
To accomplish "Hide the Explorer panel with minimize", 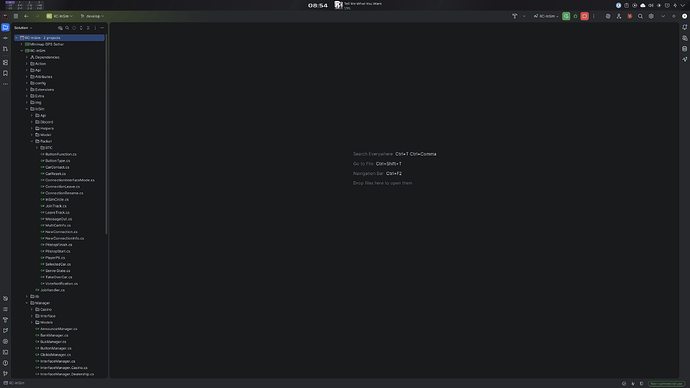I will click(102, 28).
